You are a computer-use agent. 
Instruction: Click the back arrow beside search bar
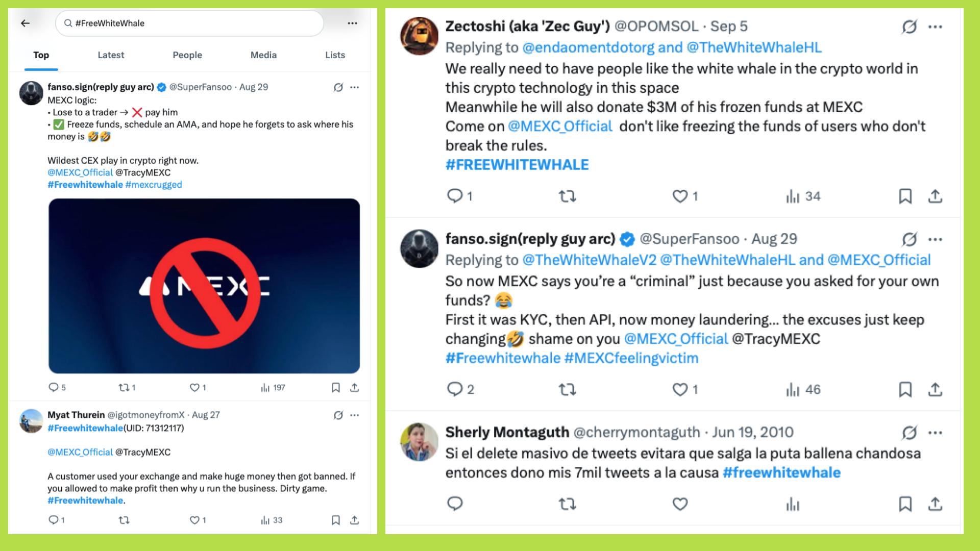click(x=26, y=23)
